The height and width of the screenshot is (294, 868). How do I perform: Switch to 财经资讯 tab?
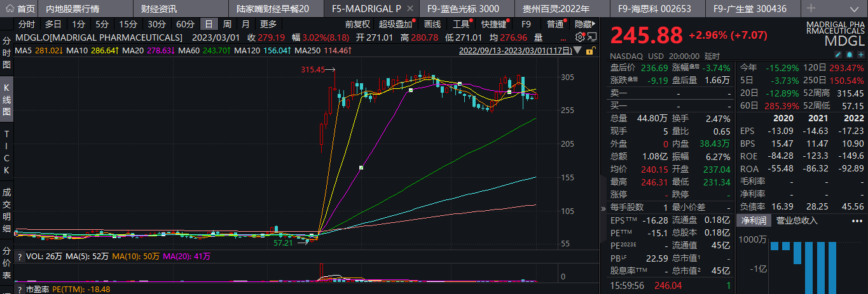pos(159,9)
